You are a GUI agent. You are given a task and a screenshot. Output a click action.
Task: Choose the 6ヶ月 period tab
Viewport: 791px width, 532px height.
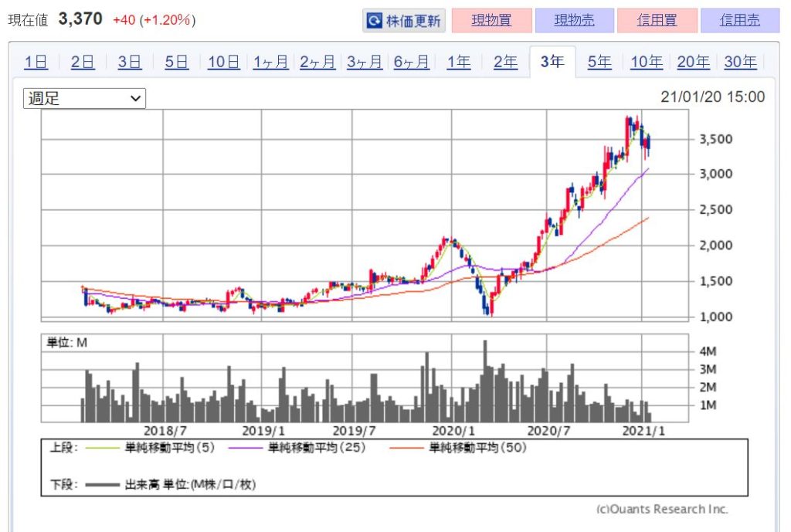point(412,63)
